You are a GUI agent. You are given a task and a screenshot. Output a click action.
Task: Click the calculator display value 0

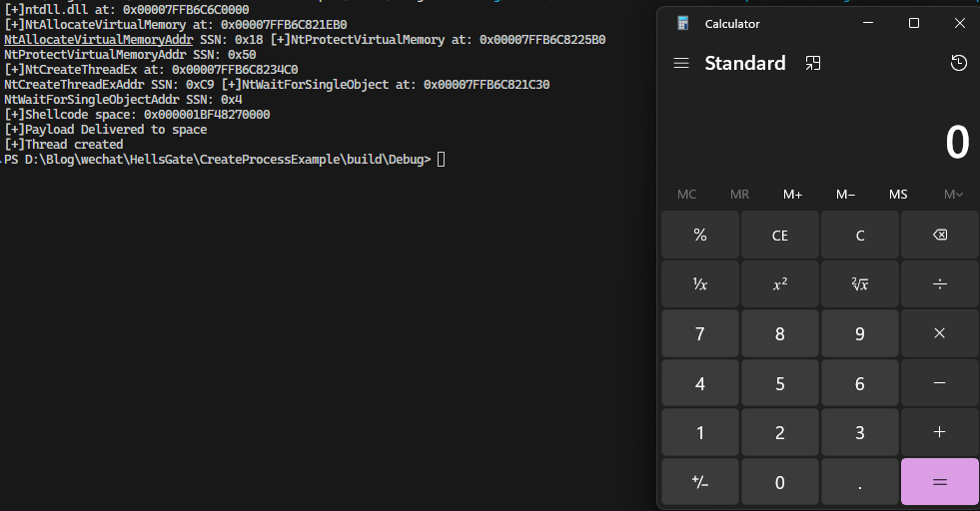[957, 143]
